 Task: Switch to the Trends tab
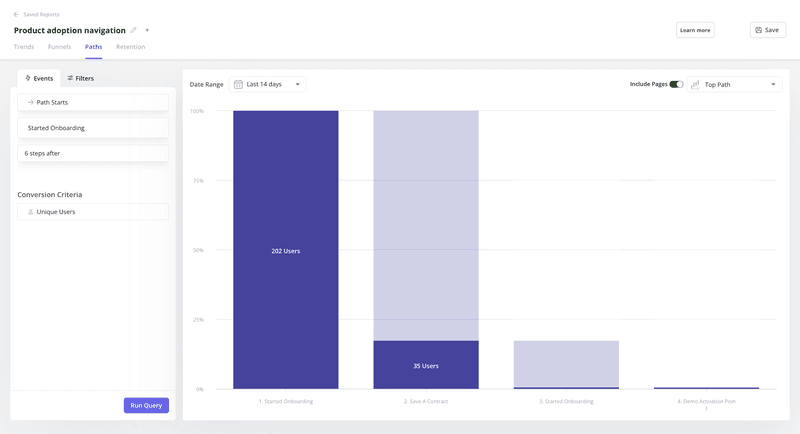click(x=23, y=47)
